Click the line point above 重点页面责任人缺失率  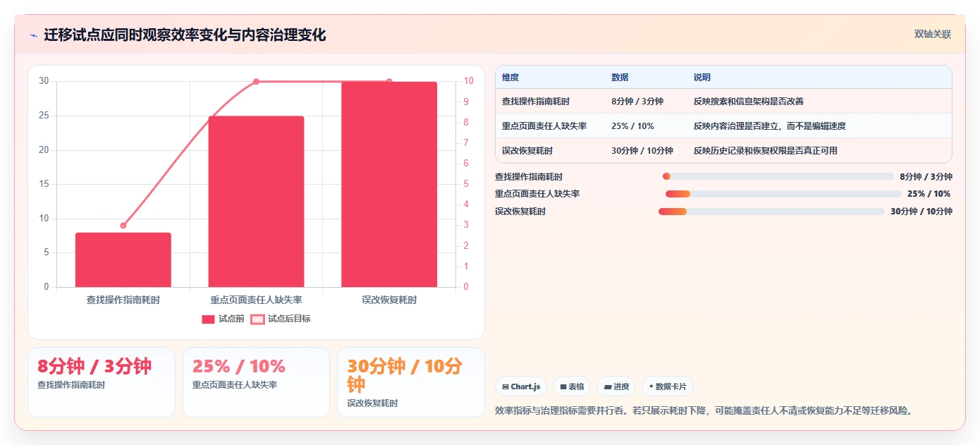pos(256,82)
